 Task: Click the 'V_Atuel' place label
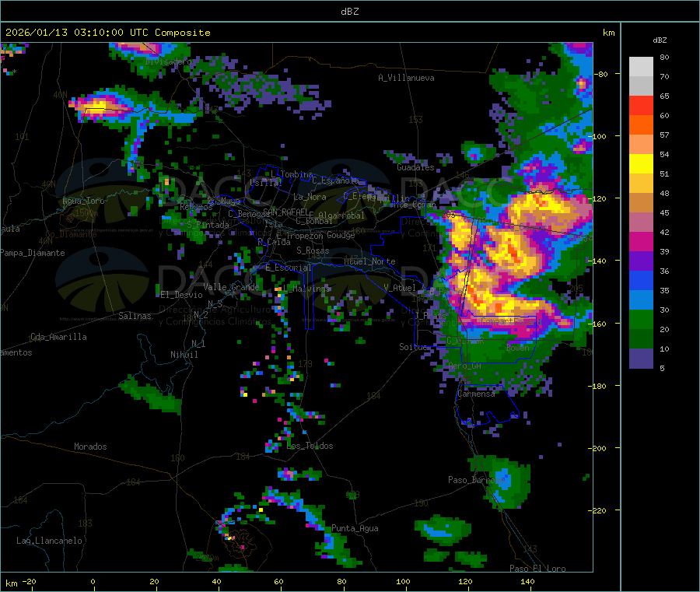(400, 288)
